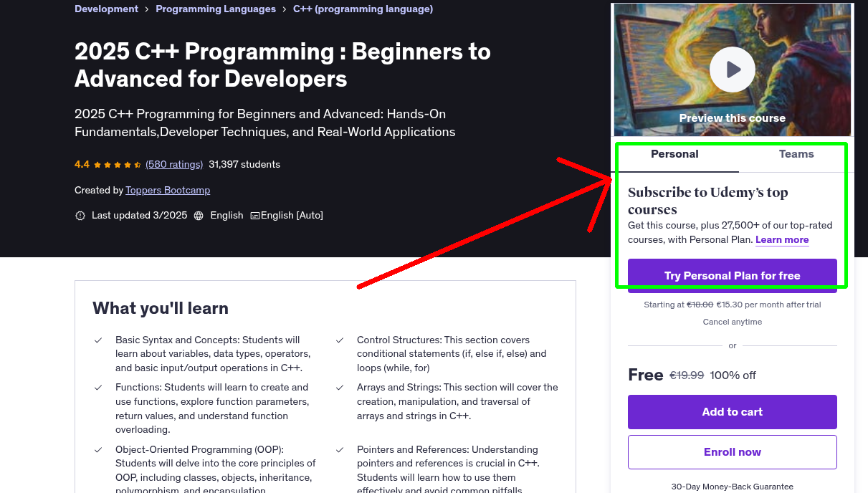Click the checkmark beside Pointers and References
The height and width of the screenshot is (493, 868).
(339, 449)
